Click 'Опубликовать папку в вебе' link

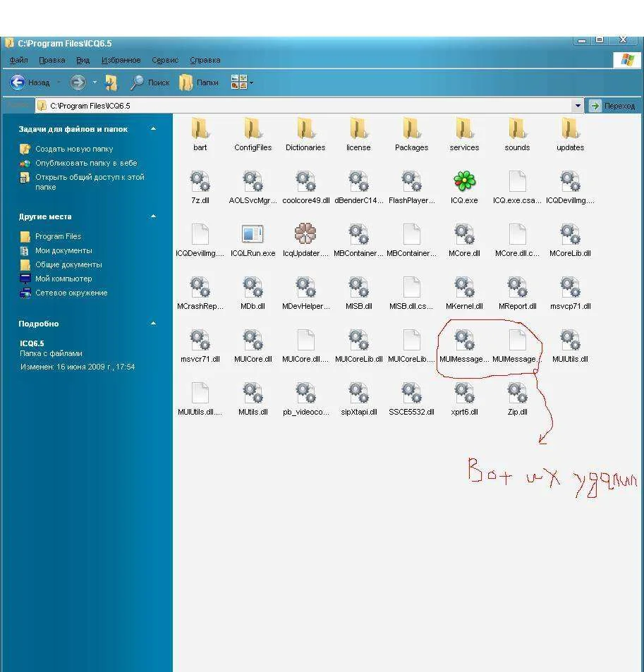click(86, 164)
